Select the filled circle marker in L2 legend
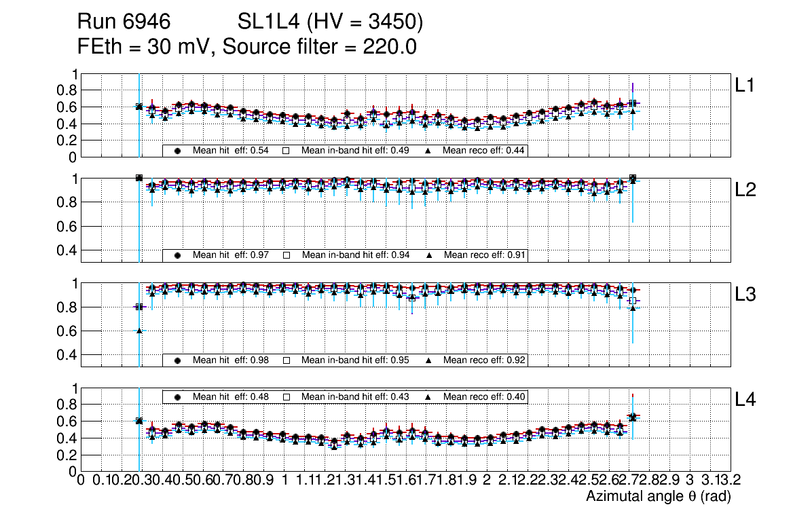This screenshot has width=812, height=524. (x=178, y=255)
